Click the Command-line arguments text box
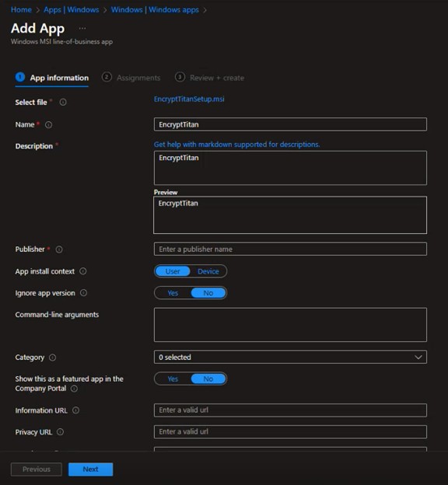 point(290,325)
